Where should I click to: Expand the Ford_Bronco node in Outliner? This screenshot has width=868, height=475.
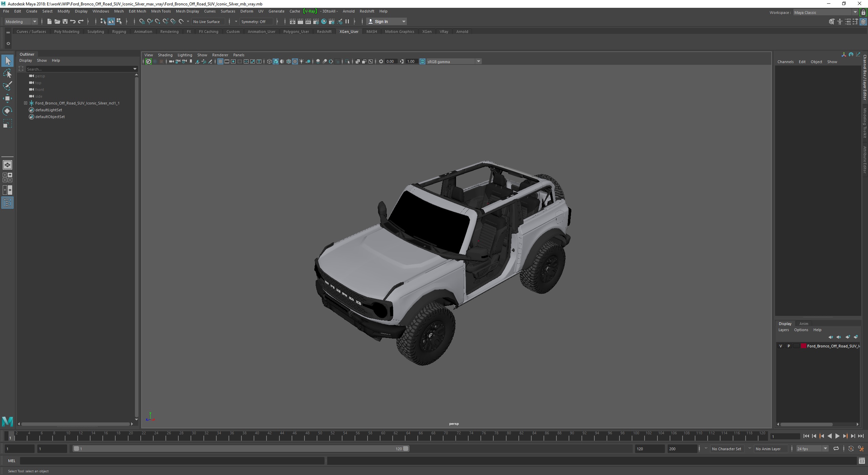25,103
